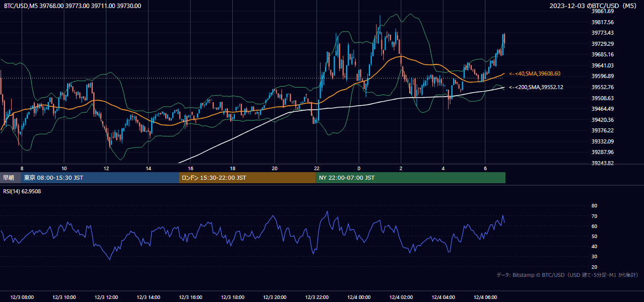644x302 pixels.
Task: Click hour tick '0' under the price chart
Action: [359, 168]
